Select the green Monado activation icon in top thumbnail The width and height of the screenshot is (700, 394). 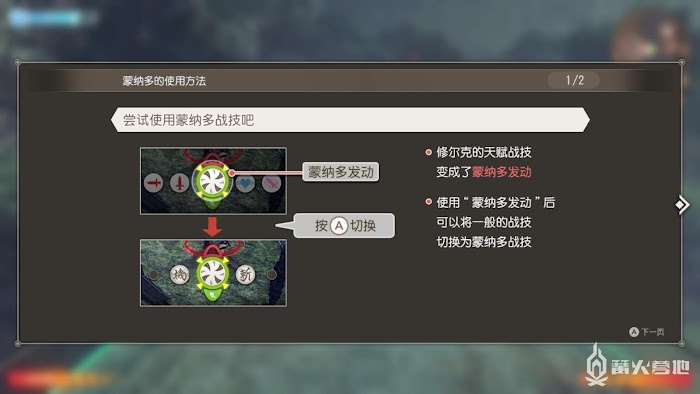pyautogui.click(x=212, y=182)
